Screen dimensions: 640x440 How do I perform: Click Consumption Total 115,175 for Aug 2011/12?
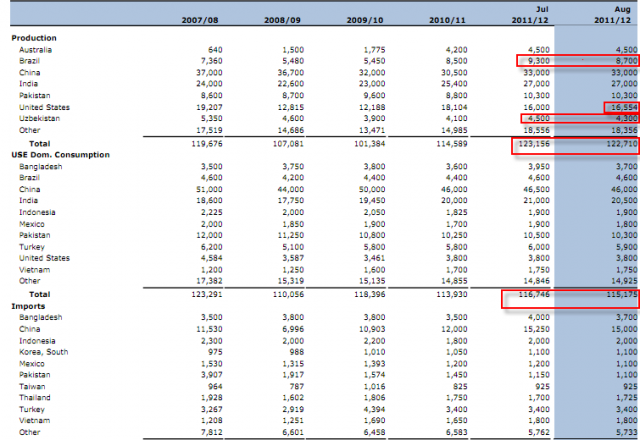click(x=622, y=294)
